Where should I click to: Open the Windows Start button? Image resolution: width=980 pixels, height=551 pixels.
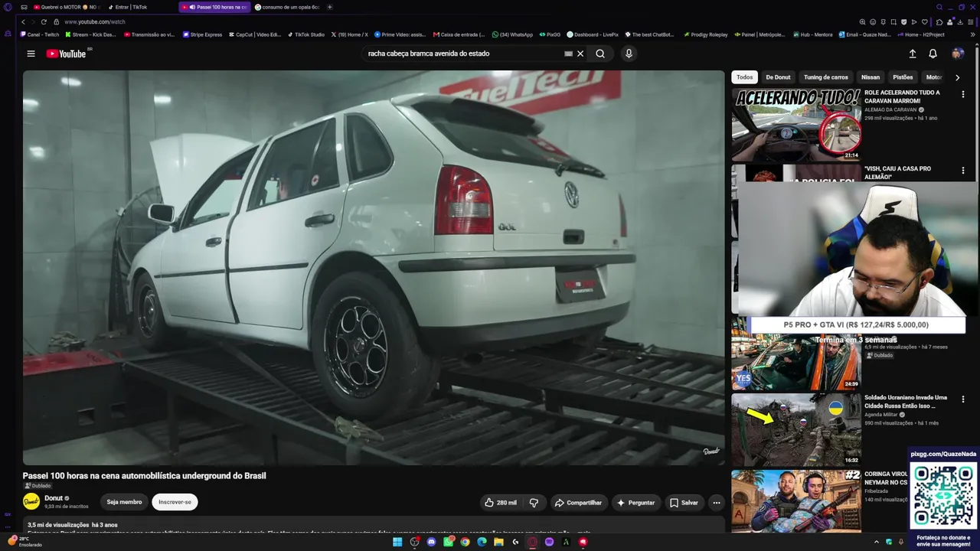[x=397, y=542]
